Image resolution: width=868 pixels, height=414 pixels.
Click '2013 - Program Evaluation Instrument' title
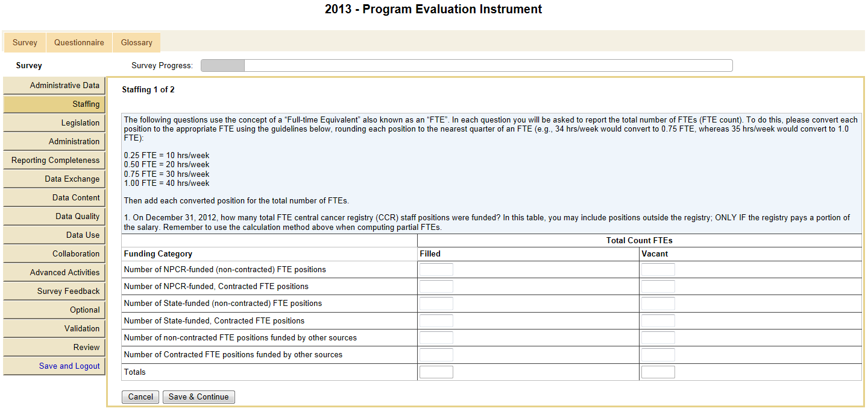[433, 9]
